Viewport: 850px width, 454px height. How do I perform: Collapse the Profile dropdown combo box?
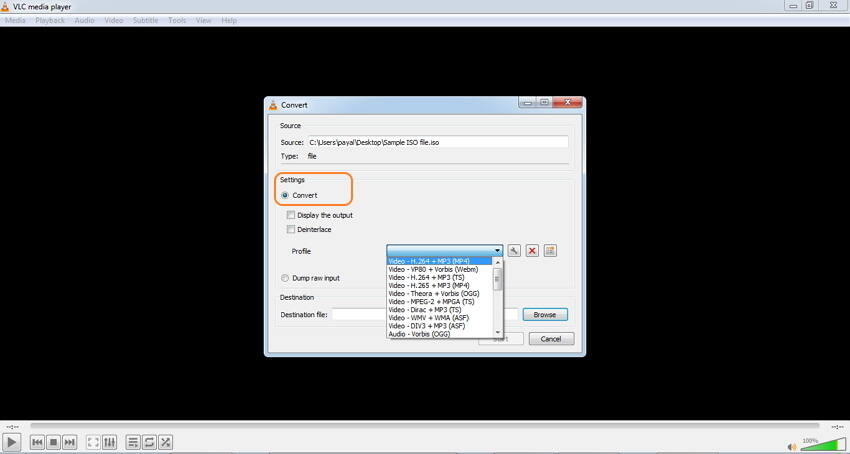[445, 251]
